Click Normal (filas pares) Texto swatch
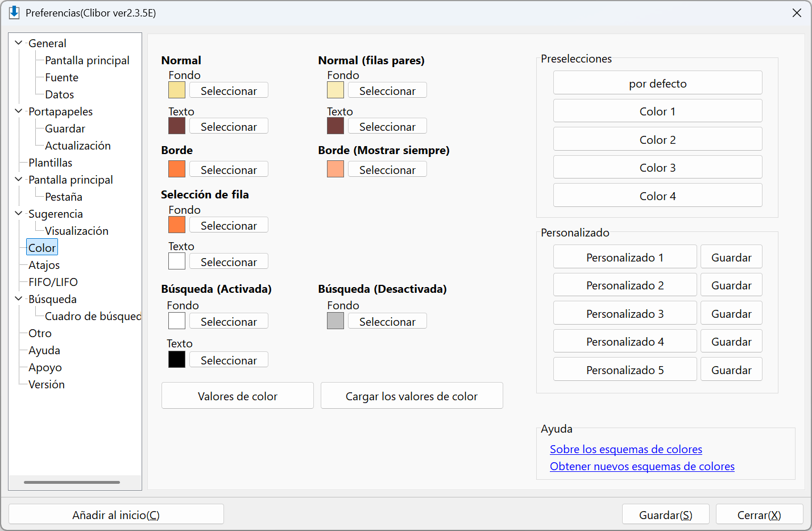Viewport: 812px width, 531px height. pos(335,126)
